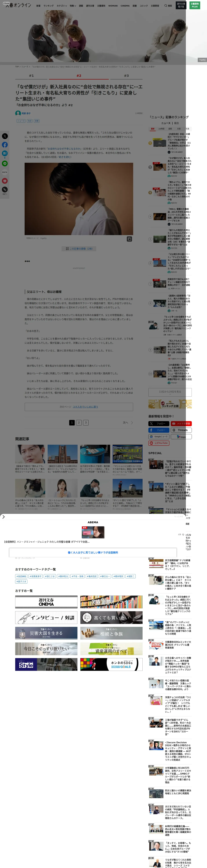Copy article link with the chain icon
Viewport: 207px width, 868px height.
click(5, 189)
